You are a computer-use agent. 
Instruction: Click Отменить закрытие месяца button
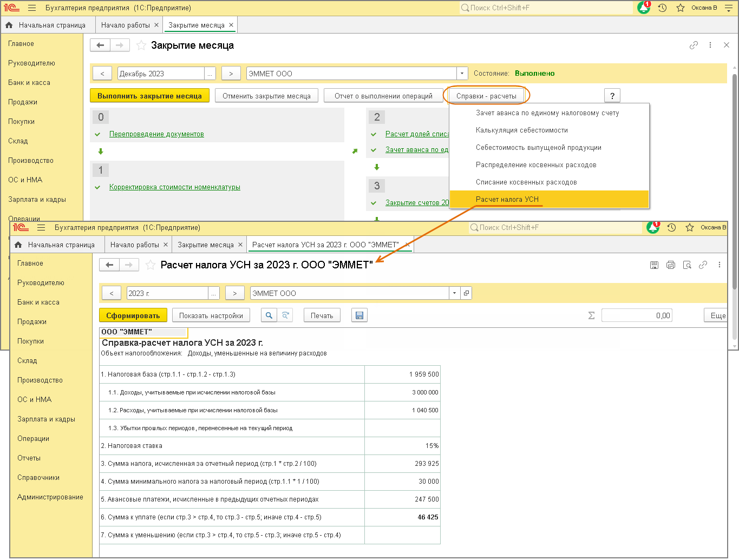(x=266, y=96)
